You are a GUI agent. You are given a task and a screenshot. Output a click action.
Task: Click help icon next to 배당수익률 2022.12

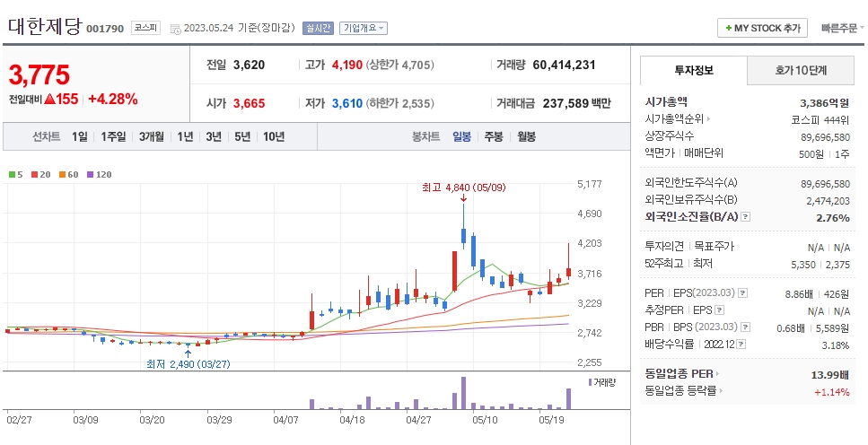point(741,345)
